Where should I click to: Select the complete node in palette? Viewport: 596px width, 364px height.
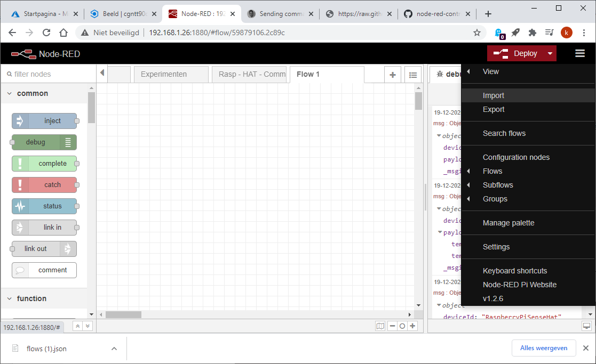pyautogui.click(x=44, y=163)
